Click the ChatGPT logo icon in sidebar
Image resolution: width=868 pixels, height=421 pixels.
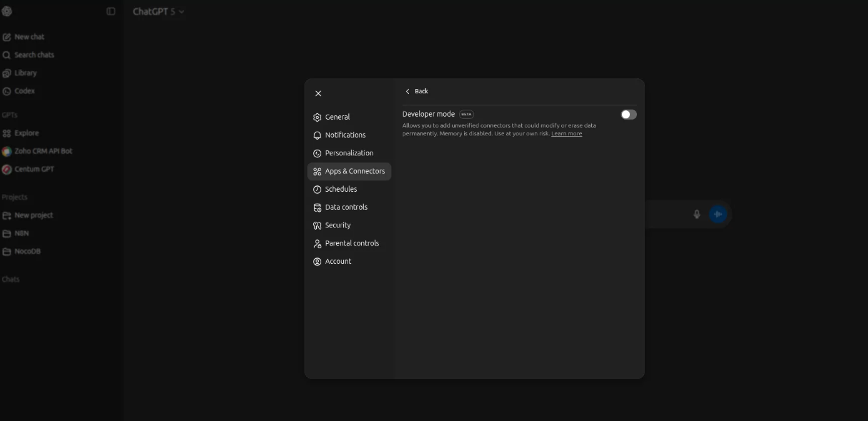(x=7, y=11)
